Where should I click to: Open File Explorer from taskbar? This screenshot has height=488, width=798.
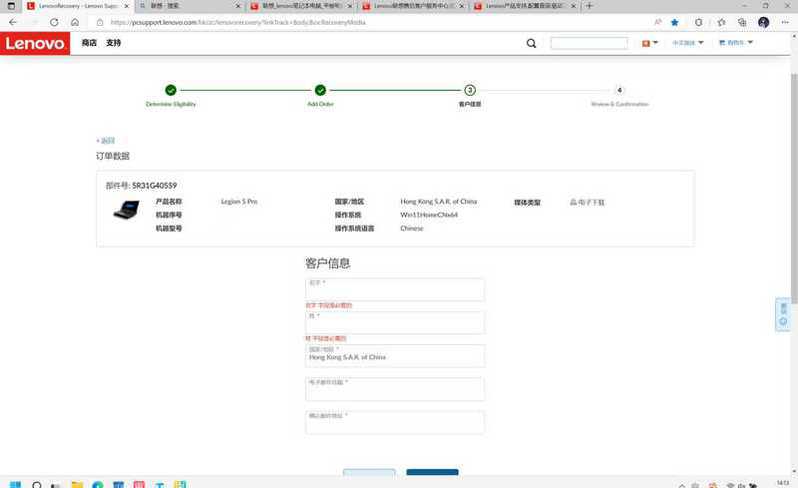tap(77, 484)
